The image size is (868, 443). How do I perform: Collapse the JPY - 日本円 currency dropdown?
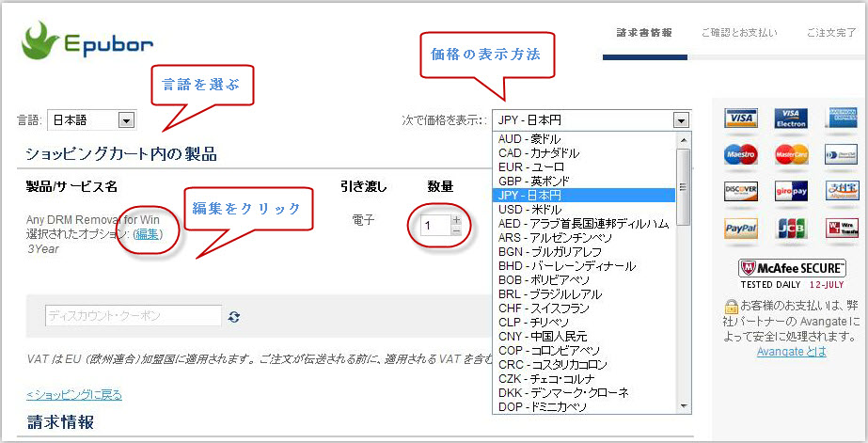(592, 119)
